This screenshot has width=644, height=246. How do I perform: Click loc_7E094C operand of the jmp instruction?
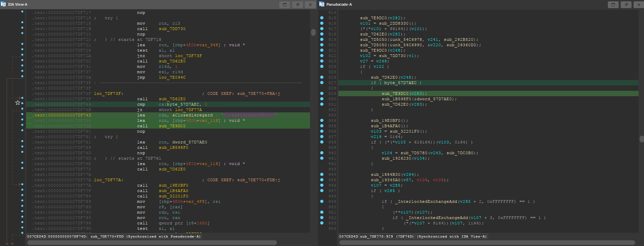coord(172,77)
